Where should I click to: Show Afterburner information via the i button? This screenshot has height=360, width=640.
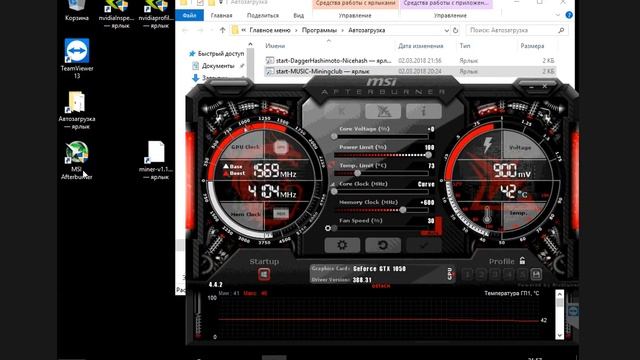click(x=424, y=111)
